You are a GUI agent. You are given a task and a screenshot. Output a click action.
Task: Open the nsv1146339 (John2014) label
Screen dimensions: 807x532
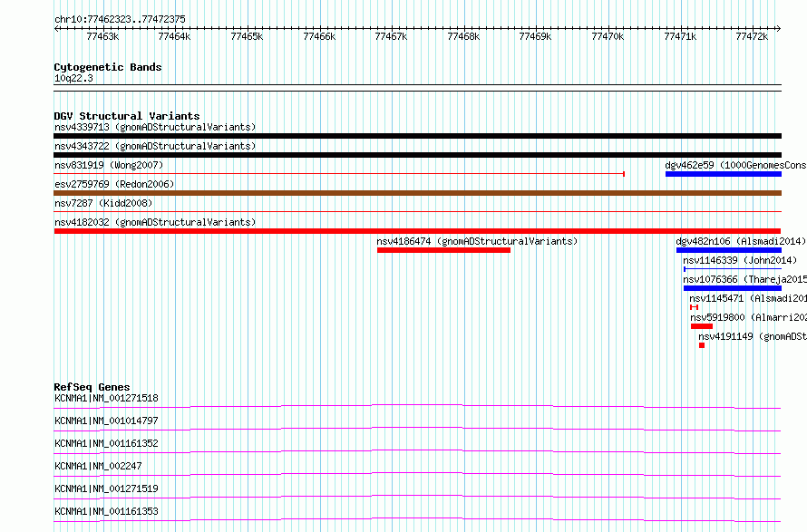point(740,260)
